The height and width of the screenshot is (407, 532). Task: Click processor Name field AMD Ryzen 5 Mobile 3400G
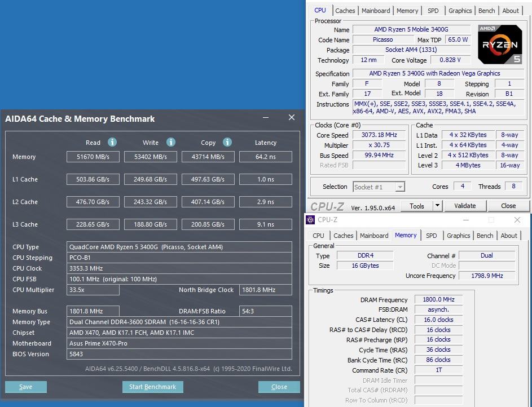(x=411, y=29)
